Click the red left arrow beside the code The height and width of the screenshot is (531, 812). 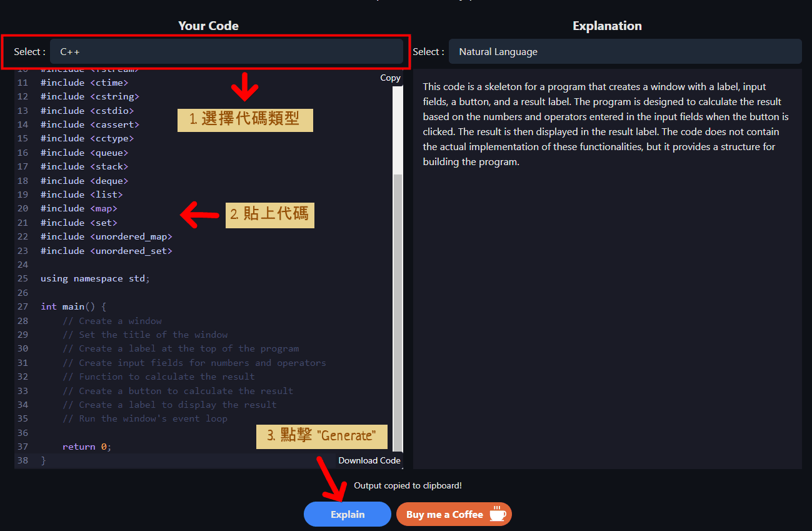200,215
